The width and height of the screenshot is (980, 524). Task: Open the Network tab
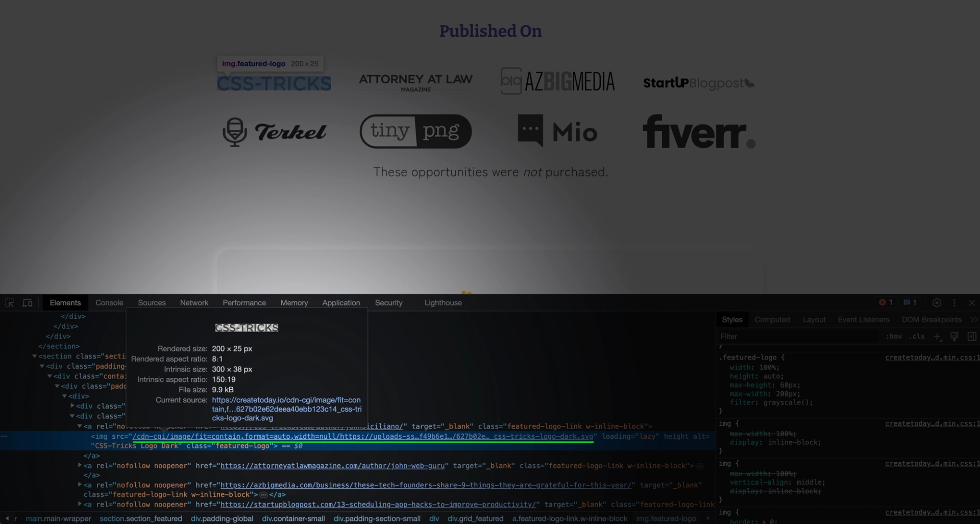coord(194,303)
